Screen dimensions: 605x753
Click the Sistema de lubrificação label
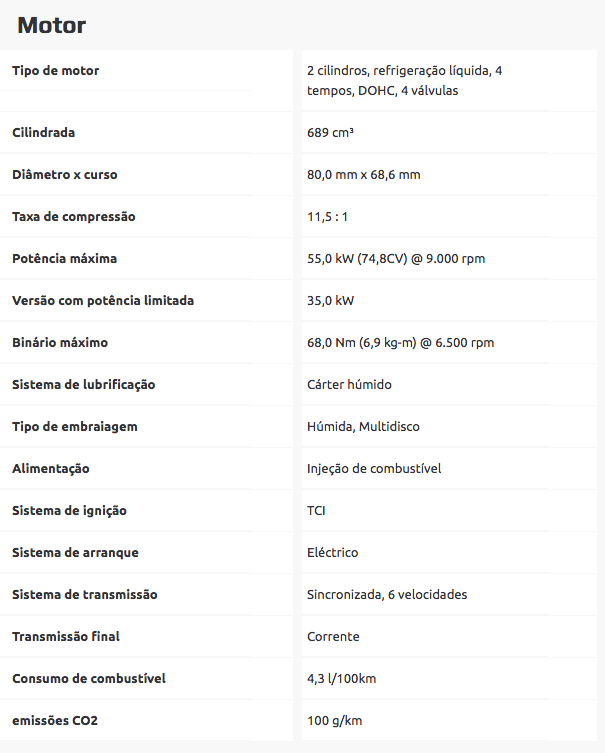[84, 385]
